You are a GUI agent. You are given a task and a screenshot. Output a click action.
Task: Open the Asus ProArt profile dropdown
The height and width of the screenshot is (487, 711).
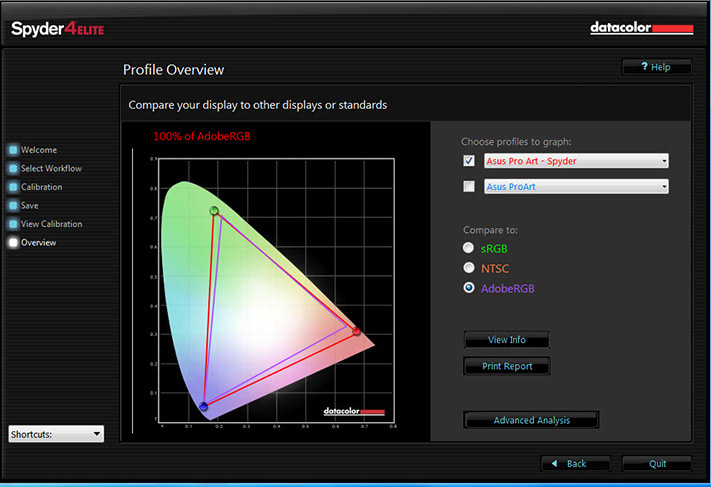pyautogui.click(x=576, y=186)
